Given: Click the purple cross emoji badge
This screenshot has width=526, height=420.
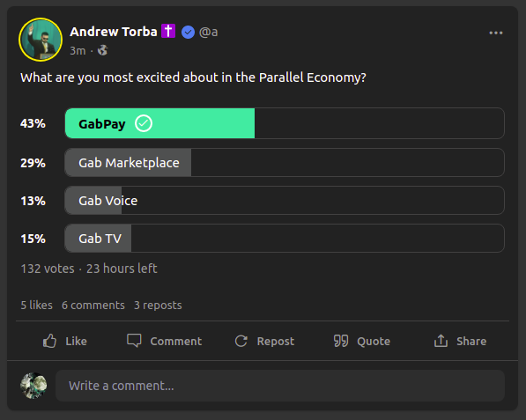Looking at the screenshot, I should (x=168, y=31).
